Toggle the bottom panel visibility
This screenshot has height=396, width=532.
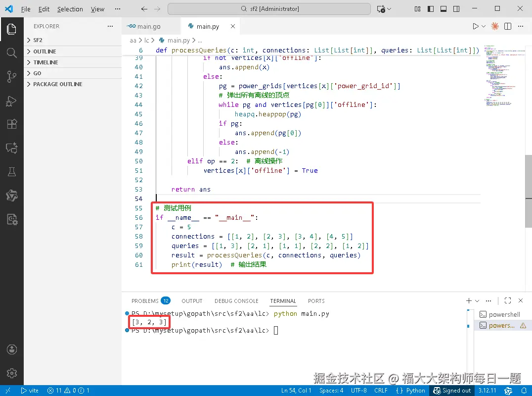coord(443,9)
